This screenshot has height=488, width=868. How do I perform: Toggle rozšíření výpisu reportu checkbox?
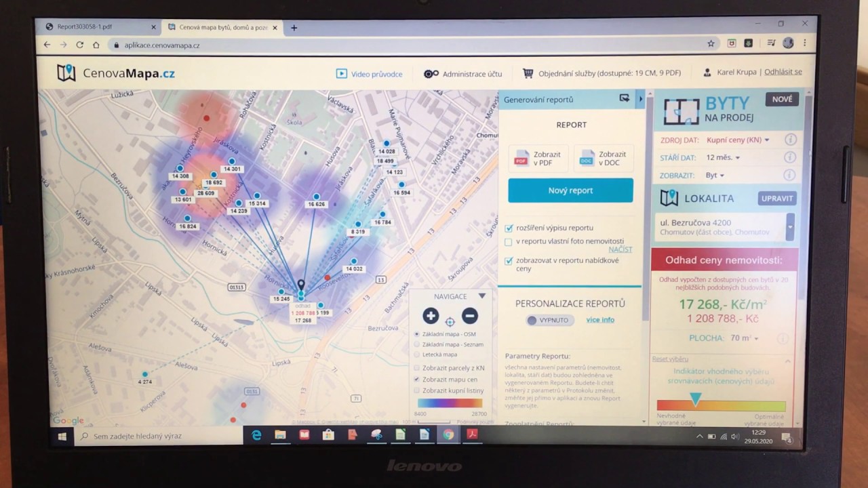click(x=509, y=228)
